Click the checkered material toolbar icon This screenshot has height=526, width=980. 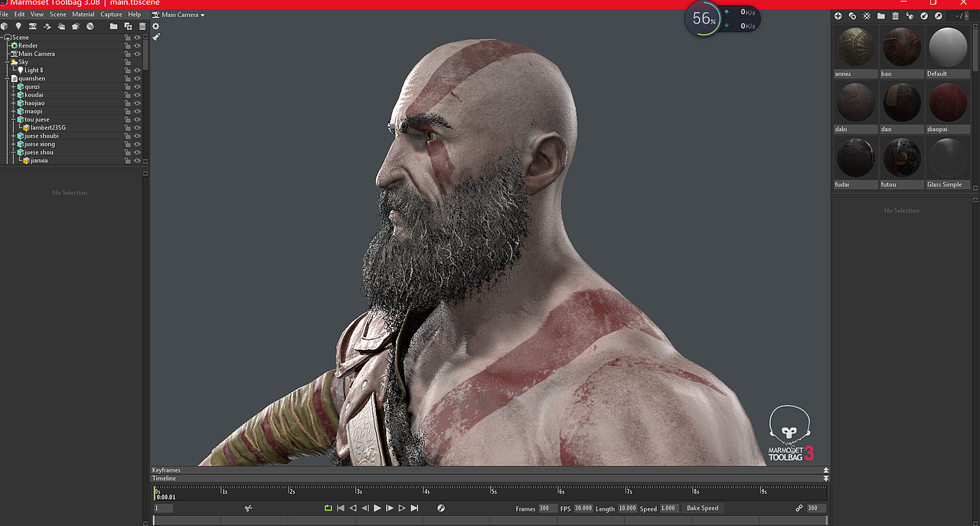point(867,16)
